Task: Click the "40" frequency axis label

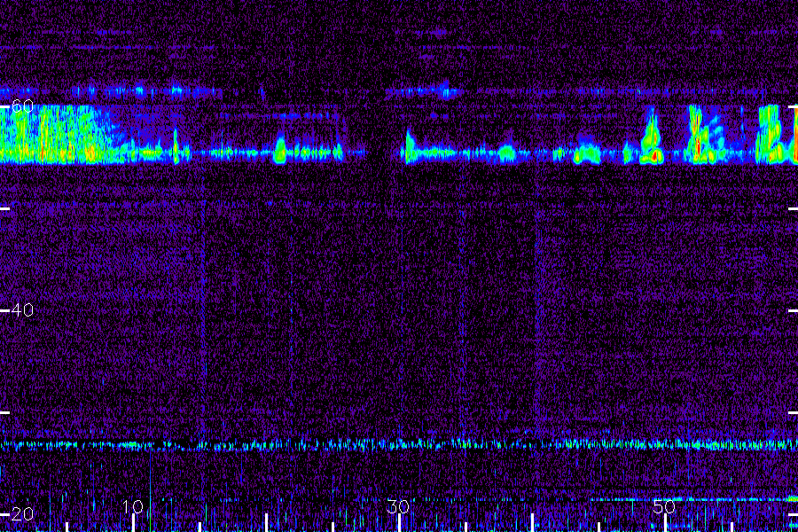Action: 22,309
